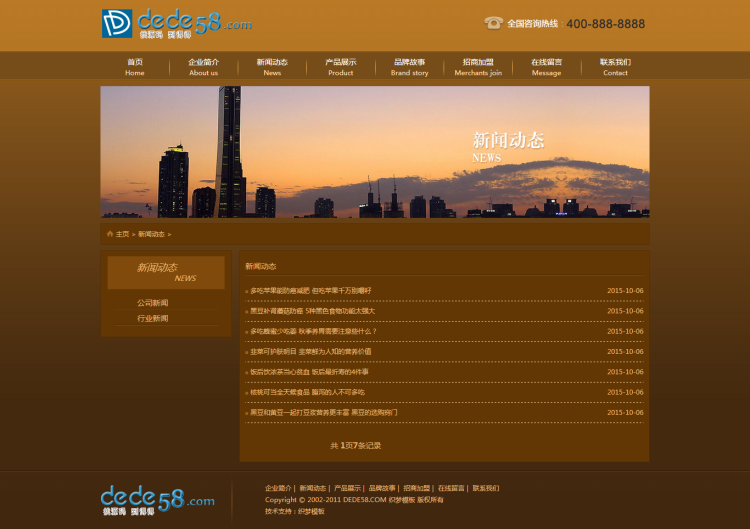750x529 pixels.
Task: Click the 400-888-8888 hotline number
Action: tap(606, 23)
